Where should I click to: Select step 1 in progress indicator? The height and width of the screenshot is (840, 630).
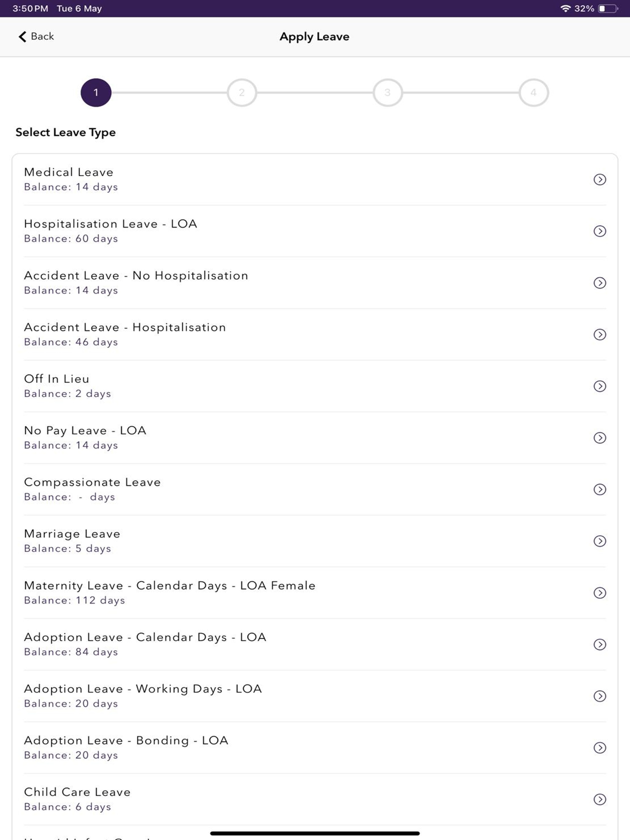coord(96,93)
